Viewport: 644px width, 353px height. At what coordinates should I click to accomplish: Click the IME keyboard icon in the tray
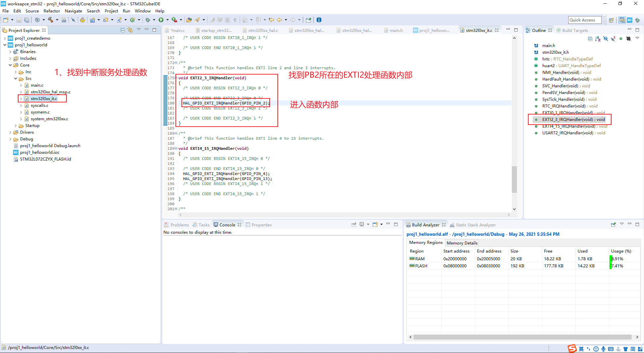point(611,349)
